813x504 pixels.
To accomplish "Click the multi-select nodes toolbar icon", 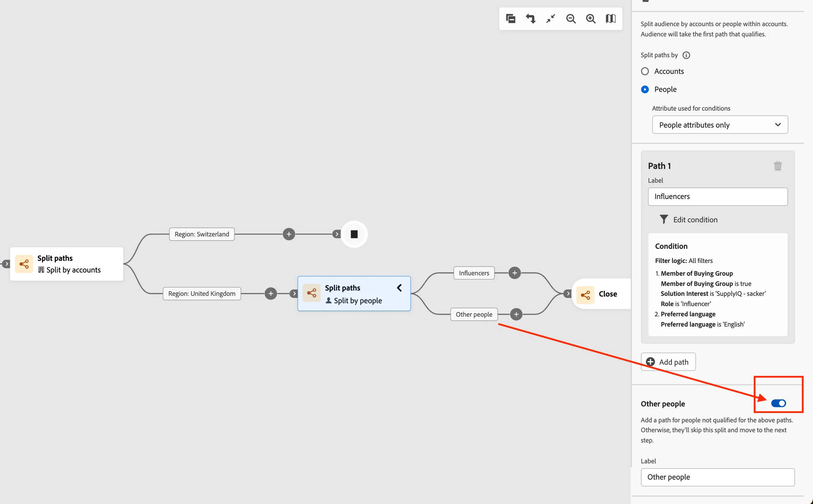I will click(x=511, y=19).
